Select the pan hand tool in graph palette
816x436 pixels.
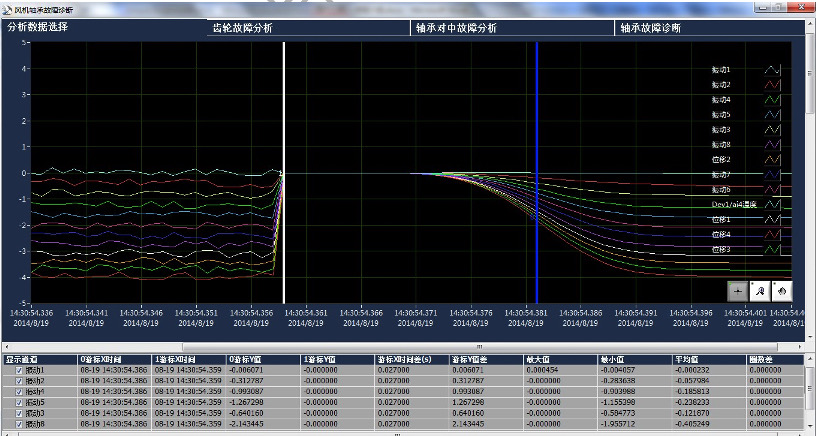pos(781,290)
